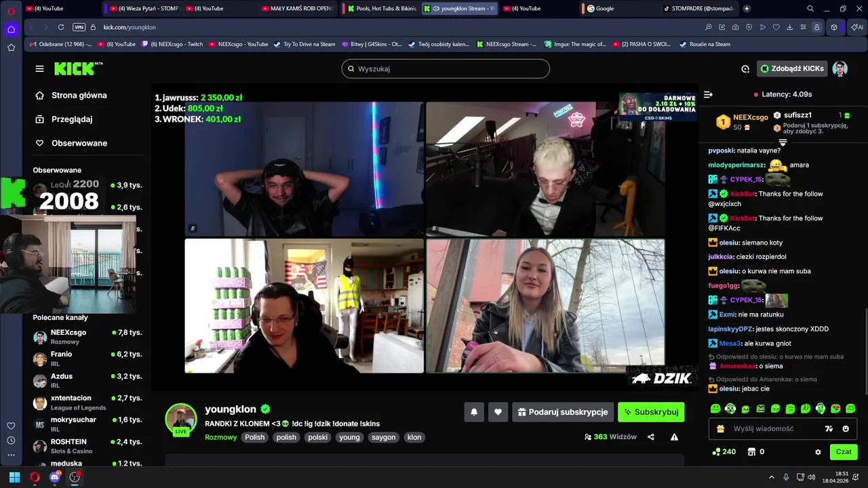Open Opera sidebar bookmarks star icon
The width and height of the screenshot is (868, 488).
11,47
